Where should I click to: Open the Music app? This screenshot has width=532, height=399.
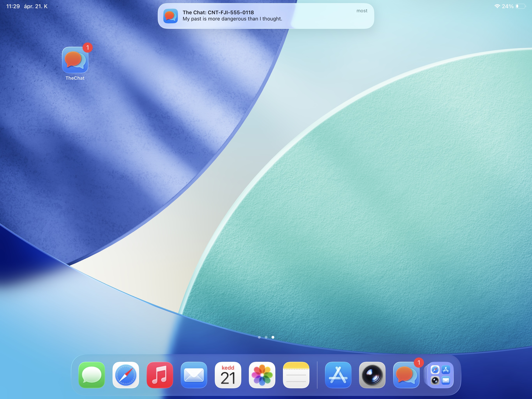click(x=160, y=375)
